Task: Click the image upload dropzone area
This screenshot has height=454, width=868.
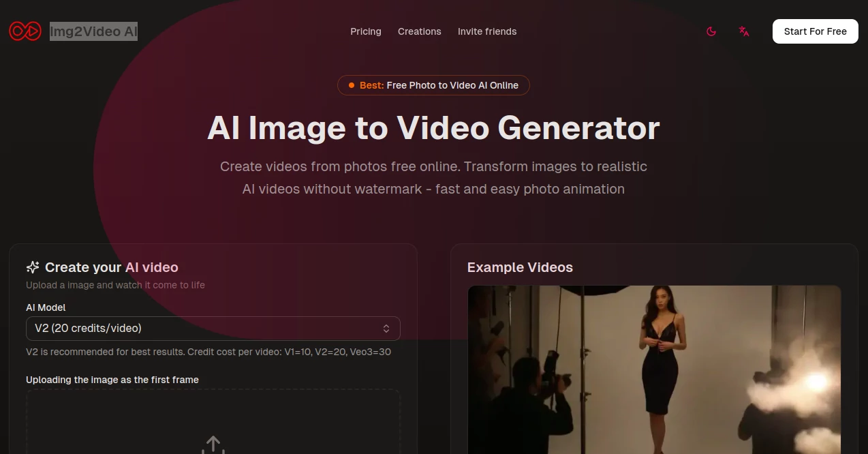Action: tap(213, 423)
